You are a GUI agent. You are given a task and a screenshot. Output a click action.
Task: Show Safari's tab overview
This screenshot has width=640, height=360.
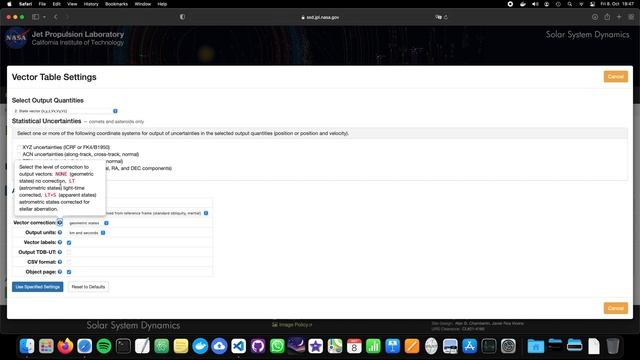(x=631, y=17)
